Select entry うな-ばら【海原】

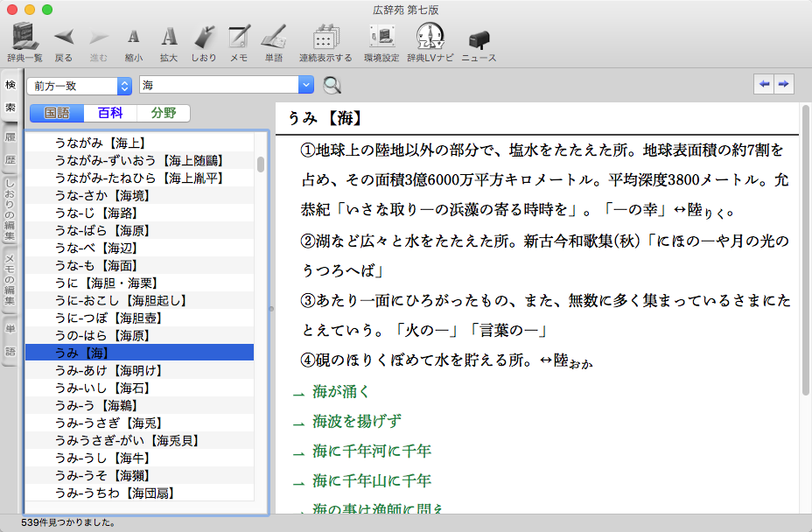139,230
